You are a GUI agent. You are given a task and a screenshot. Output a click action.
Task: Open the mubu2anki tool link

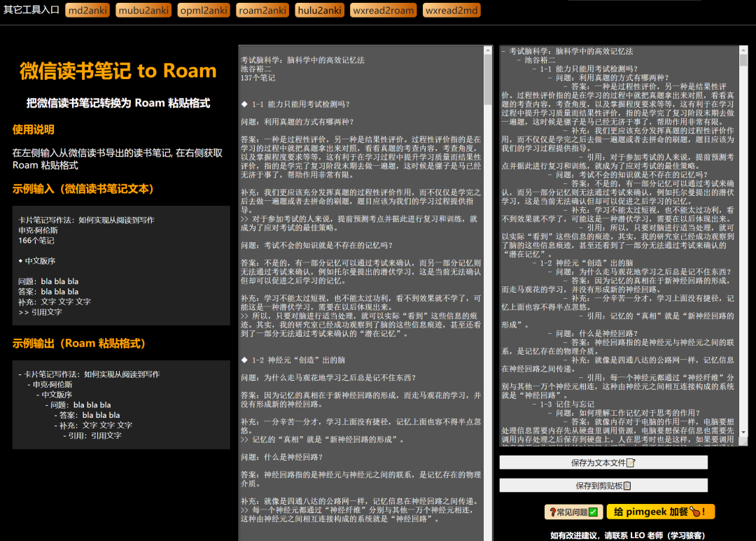[143, 10]
